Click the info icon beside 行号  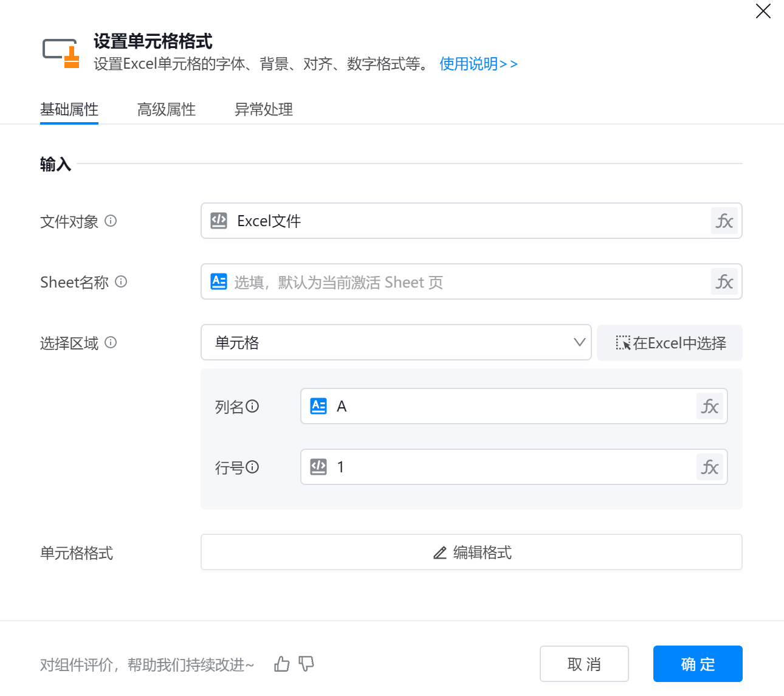pyautogui.click(x=252, y=467)
